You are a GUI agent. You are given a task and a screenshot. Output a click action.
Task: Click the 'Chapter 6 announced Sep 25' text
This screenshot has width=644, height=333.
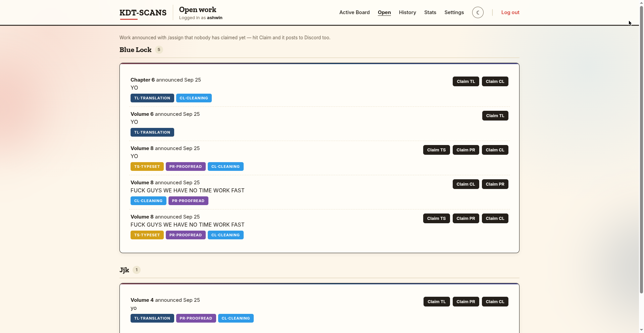166,80
